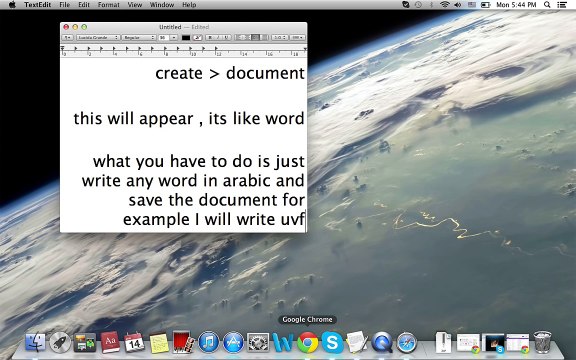Open System Preferences gear icon
The height and width of the screenshot is (360, 576).
click(x=258, y=342)
